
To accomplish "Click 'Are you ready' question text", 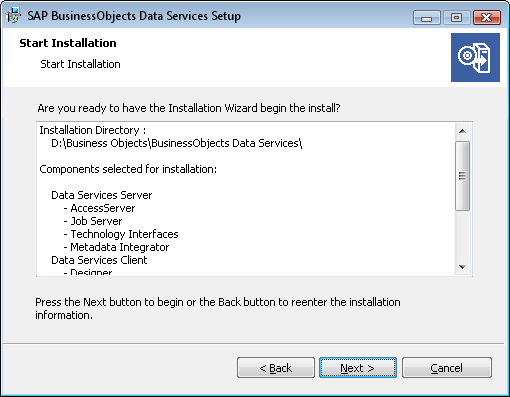I will pos(189,108).
